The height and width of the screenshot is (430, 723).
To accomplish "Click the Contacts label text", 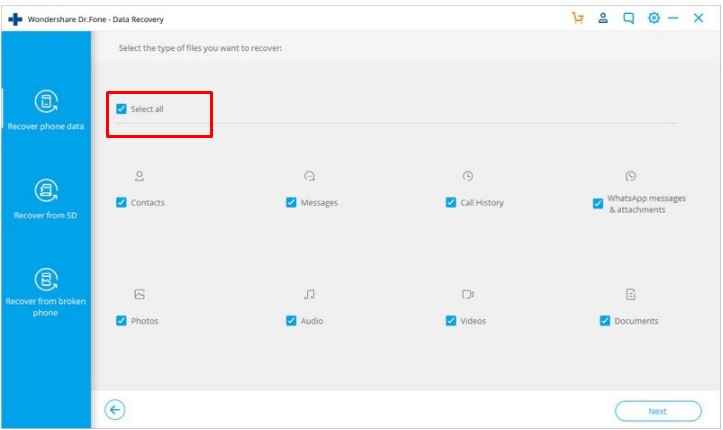I will [148, 203].
